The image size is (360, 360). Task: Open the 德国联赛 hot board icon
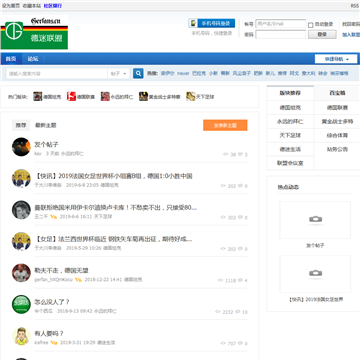click(71, 97)
